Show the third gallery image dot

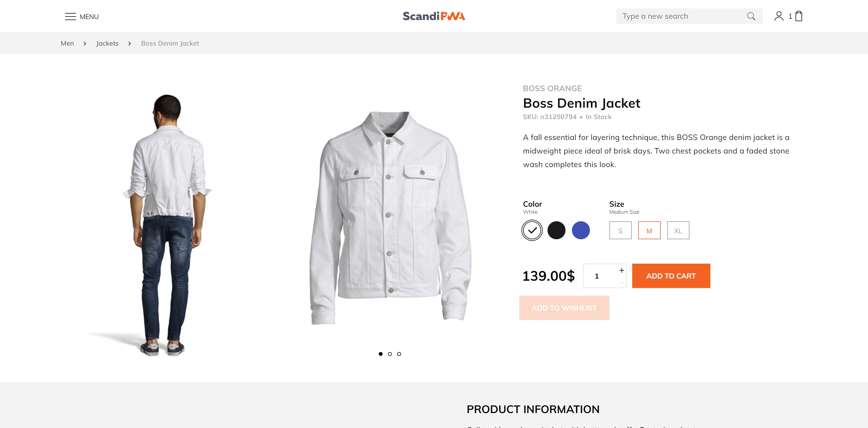tap(399, 354)
